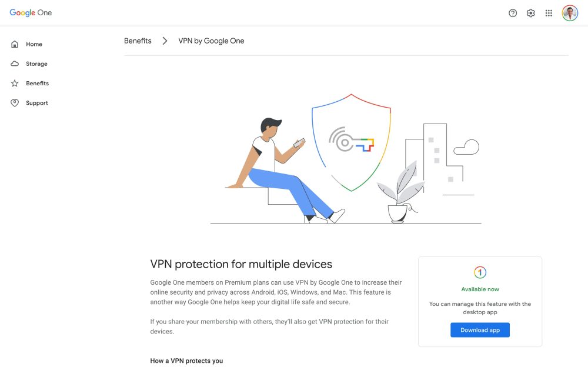Open Storage in the sidebar menu

tap(36, 64)
